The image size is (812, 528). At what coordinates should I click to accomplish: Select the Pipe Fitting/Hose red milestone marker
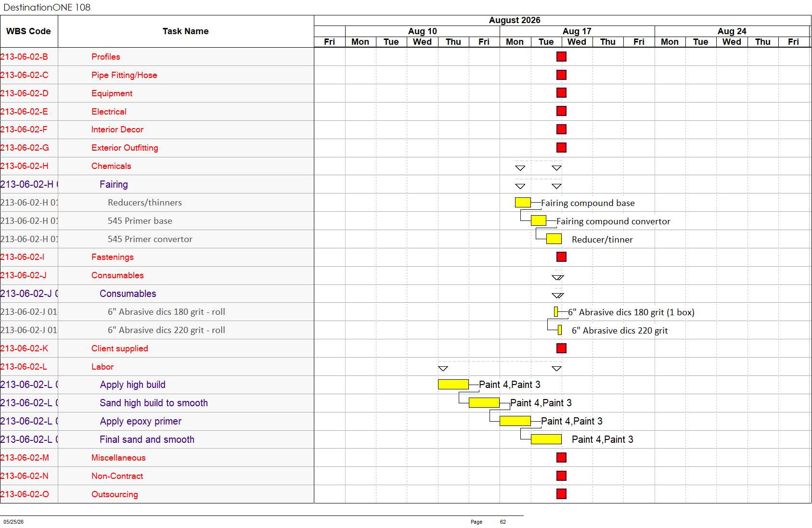pyautogui.click(x=561, y=75)
